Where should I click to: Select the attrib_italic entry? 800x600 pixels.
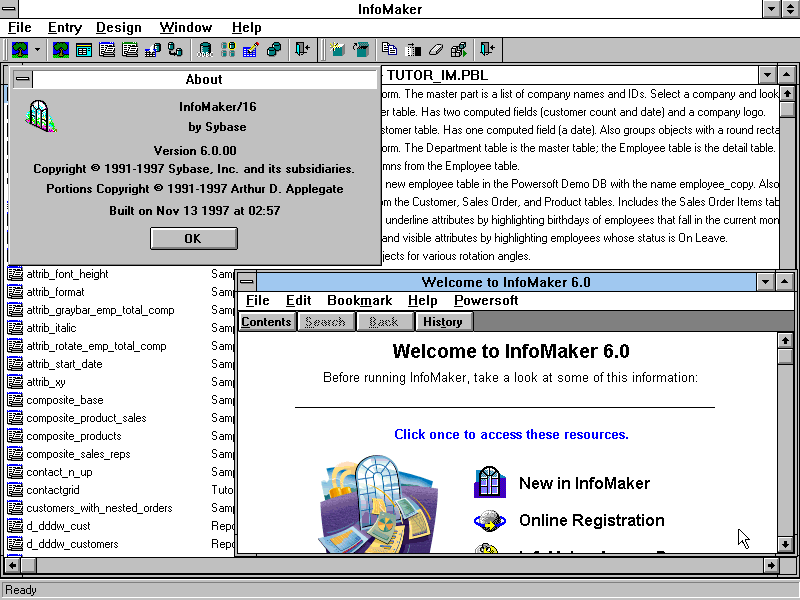tap(52, 328)
